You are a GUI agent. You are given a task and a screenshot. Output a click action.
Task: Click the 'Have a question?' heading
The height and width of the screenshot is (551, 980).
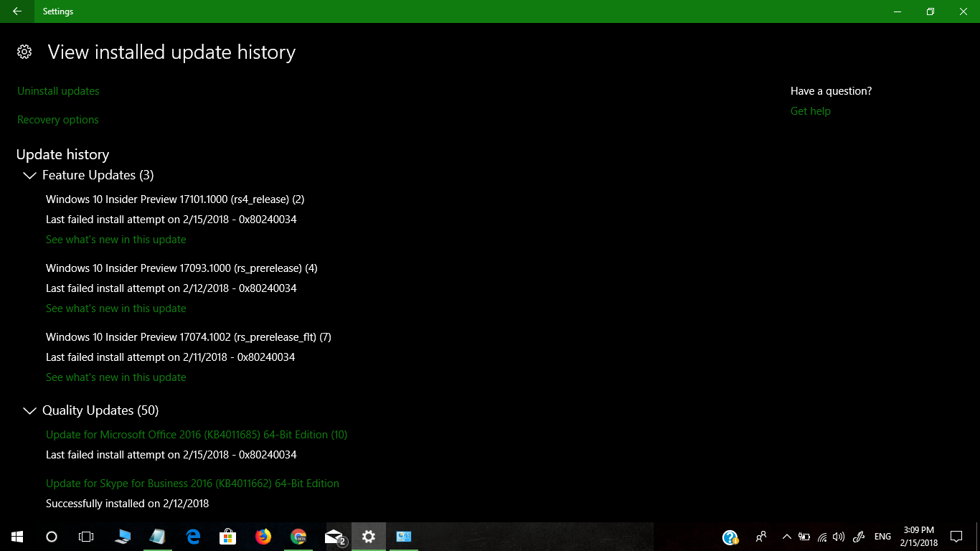831,91
